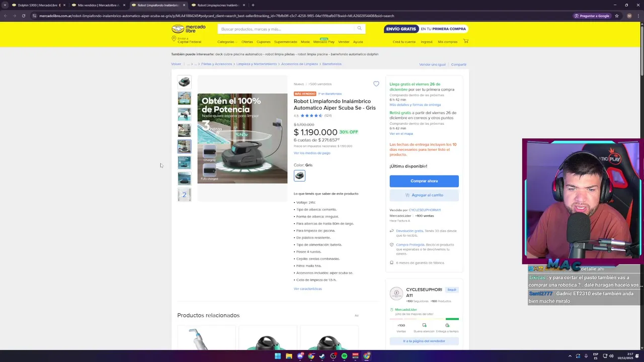The height and width of the screenshot is (362, 644).
Task: Click Volver breadcrumb link
Action: click(176, 64)
